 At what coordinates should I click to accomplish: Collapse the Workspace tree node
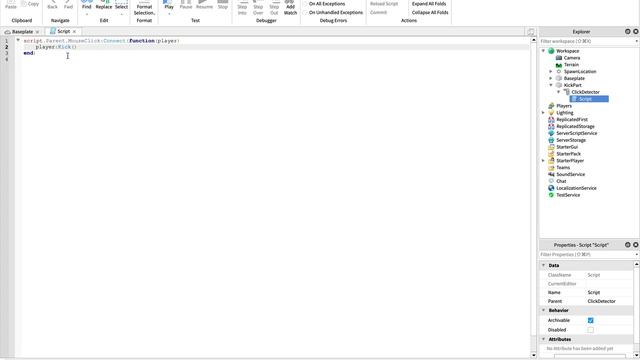click(543, 51)
